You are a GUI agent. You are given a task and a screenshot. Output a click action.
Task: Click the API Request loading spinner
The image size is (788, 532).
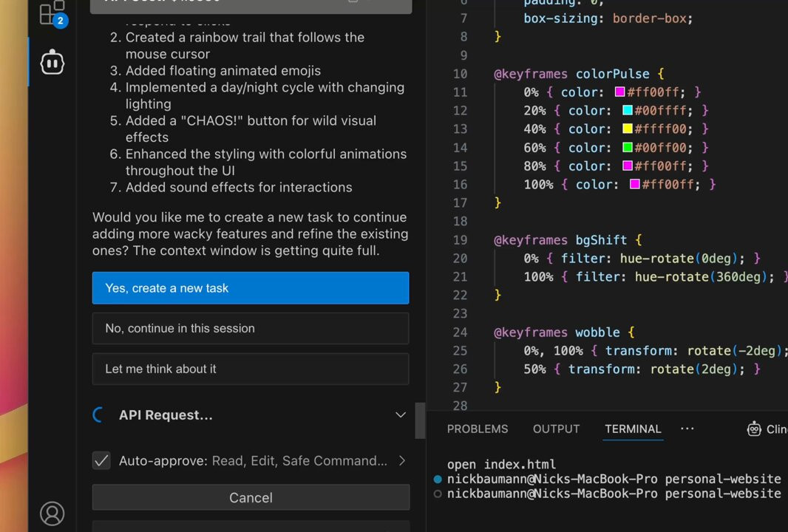click(99, 415)
